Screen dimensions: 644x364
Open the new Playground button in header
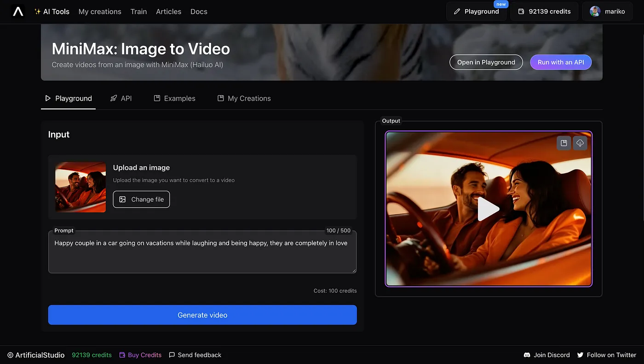click(x=476, y=11)
